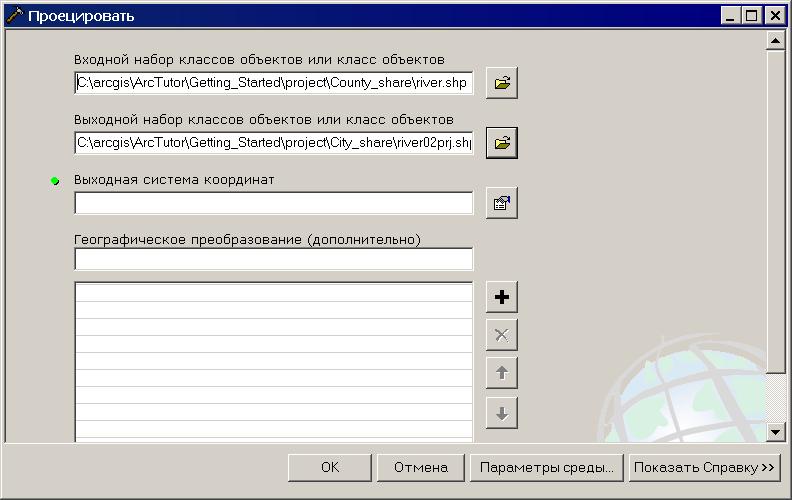Move transformation up with arrow button
Screen dimensions: 792x500
coord(502,373)
